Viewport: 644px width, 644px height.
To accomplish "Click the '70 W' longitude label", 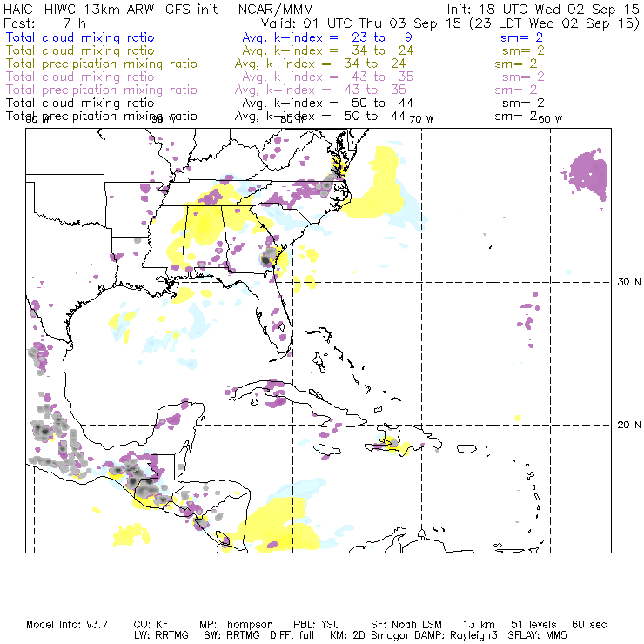I will [x=421, y=119].
